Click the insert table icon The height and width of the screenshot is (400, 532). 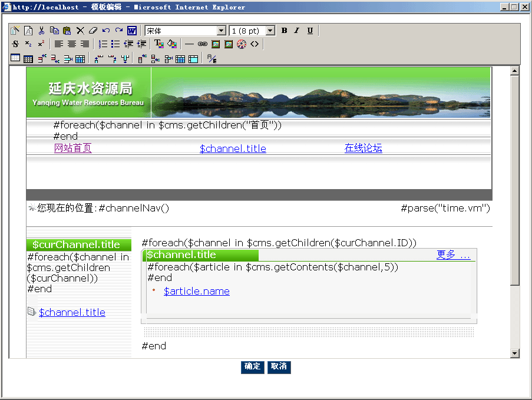tap(15, 58)
